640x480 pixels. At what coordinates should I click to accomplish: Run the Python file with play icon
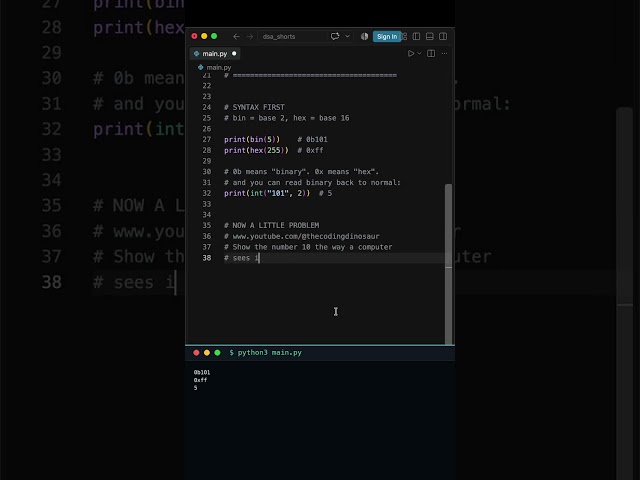[x=411, y=53]
